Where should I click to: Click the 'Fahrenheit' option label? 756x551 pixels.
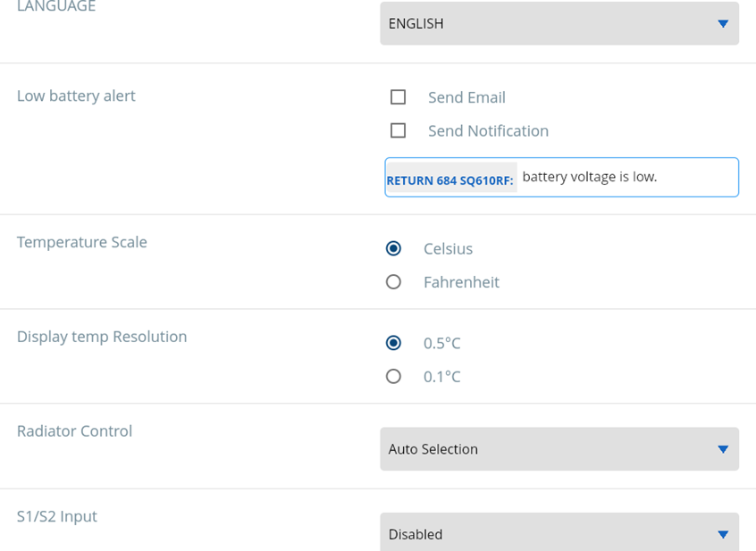[461, 282]
